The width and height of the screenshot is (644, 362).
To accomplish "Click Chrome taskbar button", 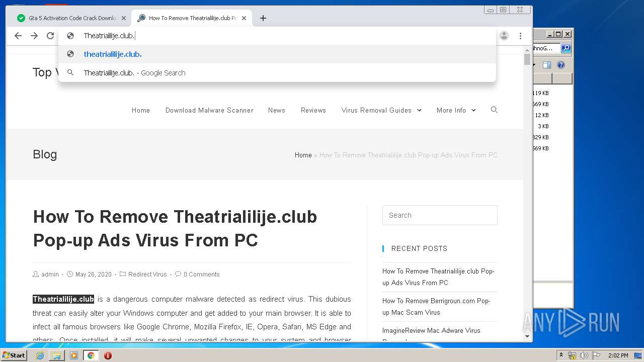I will pyautogui.click(x=91, y=355).
